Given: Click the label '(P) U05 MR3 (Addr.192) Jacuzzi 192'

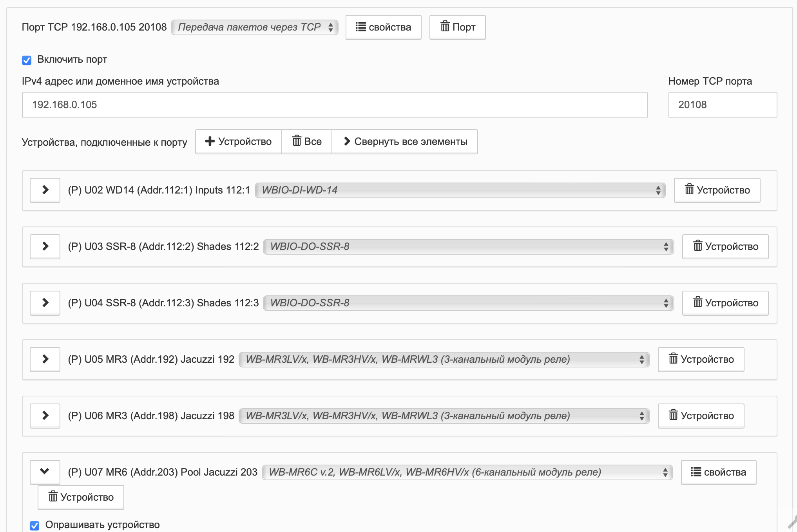Looking at the screenshot, I should pos(151,359).
